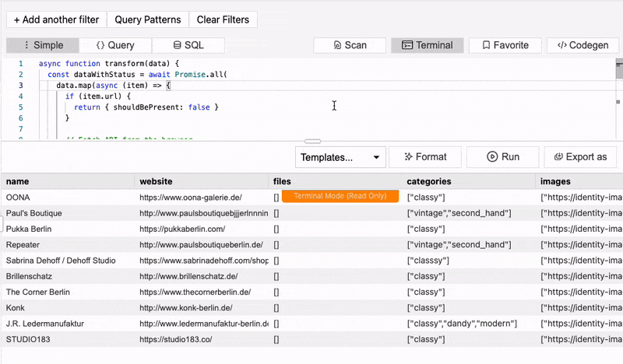Click the konk-berlin.de website cell
This screenshot has height=364, width=623.
tap(202, 308)
